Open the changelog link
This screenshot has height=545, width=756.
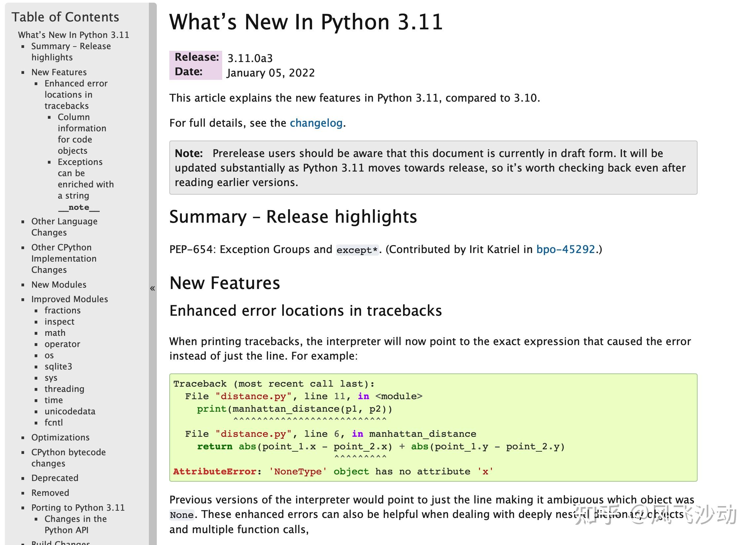coord(316,123)
